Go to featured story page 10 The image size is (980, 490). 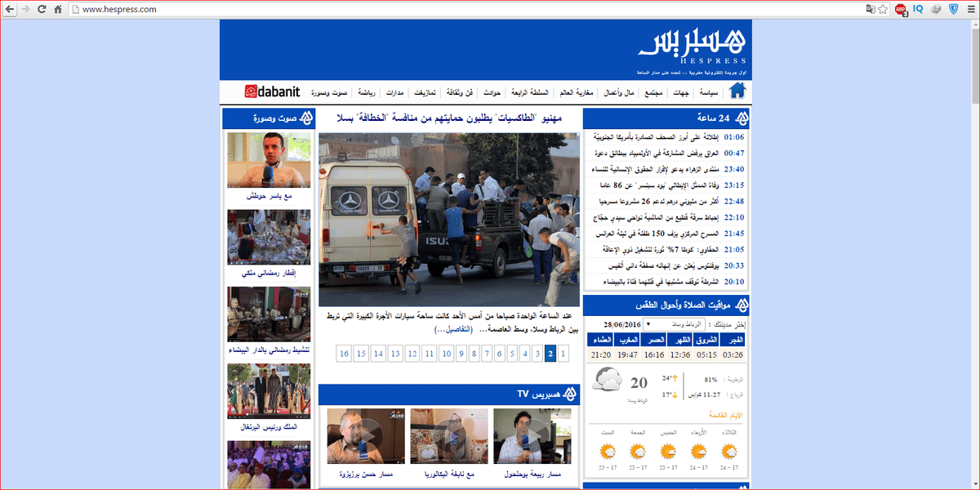446,354
